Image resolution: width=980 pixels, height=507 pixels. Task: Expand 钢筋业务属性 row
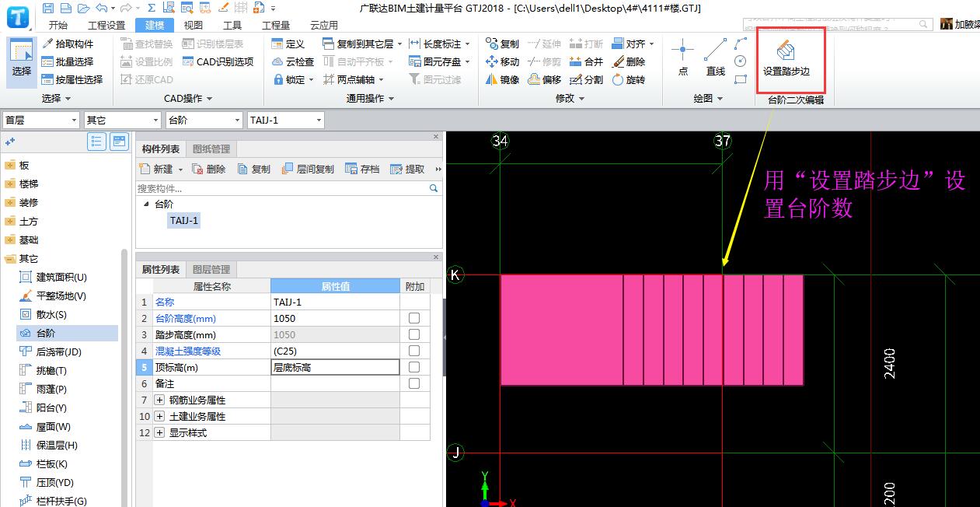159,400
